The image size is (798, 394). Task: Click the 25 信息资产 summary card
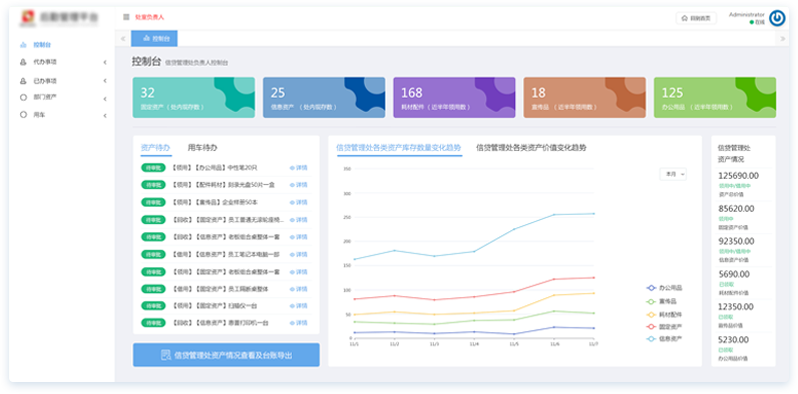324,98
